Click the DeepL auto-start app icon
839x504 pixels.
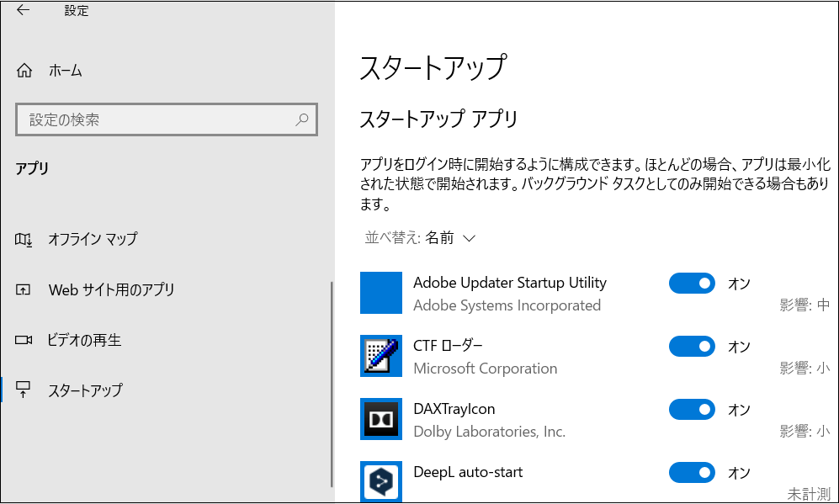381,481
